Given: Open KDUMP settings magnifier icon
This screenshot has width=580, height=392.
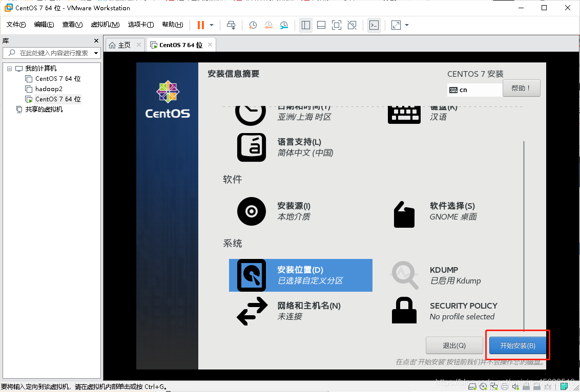Looking at the screenshot, I should point(405,275).
